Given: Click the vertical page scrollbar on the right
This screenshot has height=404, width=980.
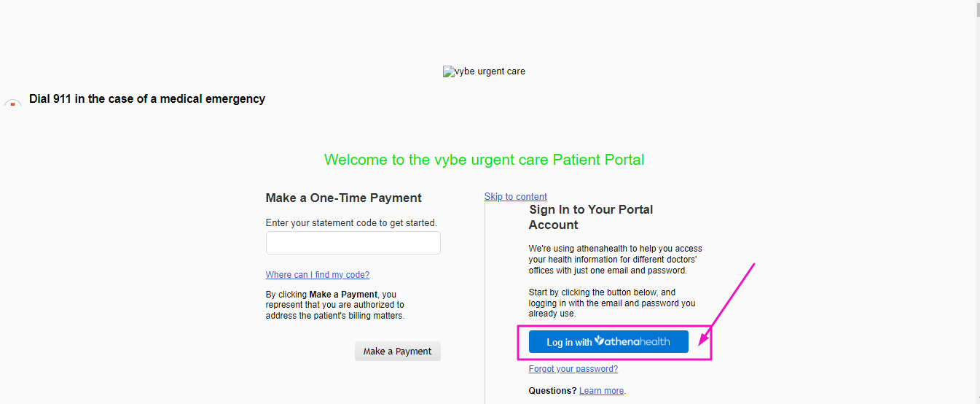Looking at the screenshot, I should (x=977, y=202).
